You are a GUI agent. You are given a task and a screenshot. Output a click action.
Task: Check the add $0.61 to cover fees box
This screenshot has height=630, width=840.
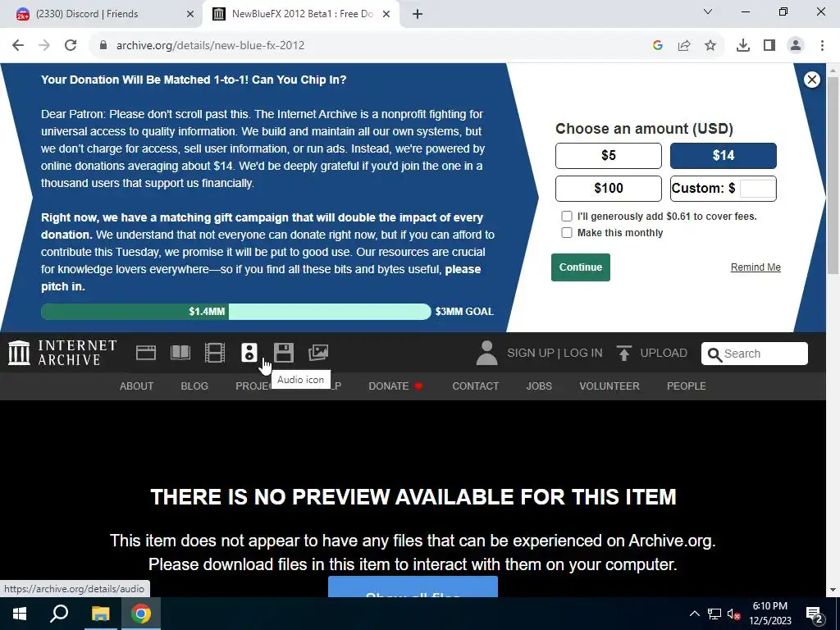[x=567, y=217]
